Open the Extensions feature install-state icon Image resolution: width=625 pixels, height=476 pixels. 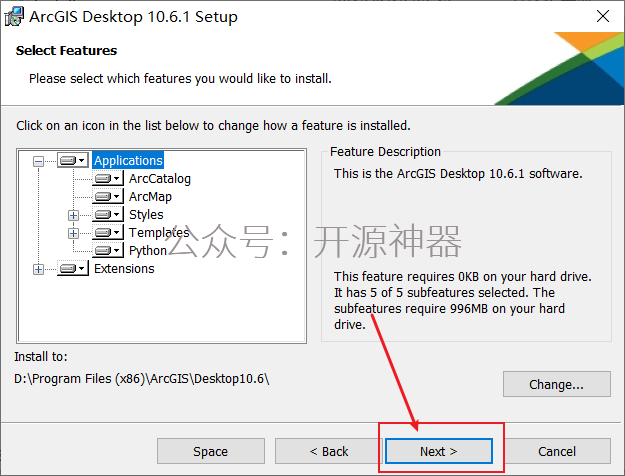click(x=73, y=269)
